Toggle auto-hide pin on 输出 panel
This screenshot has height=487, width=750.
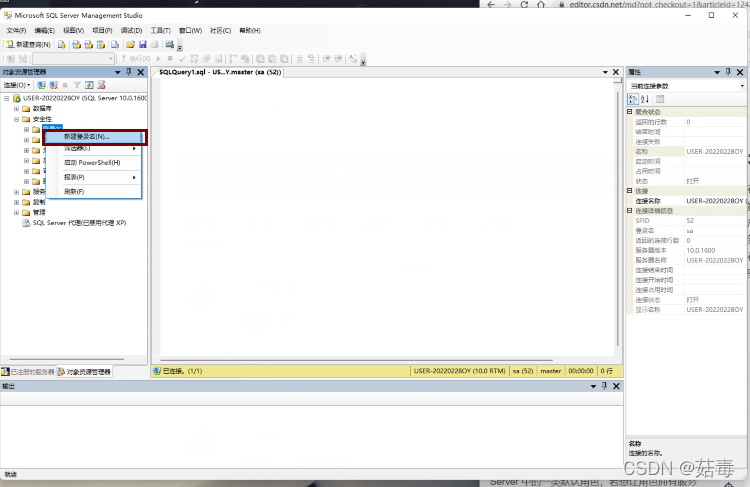click(605, 386)
